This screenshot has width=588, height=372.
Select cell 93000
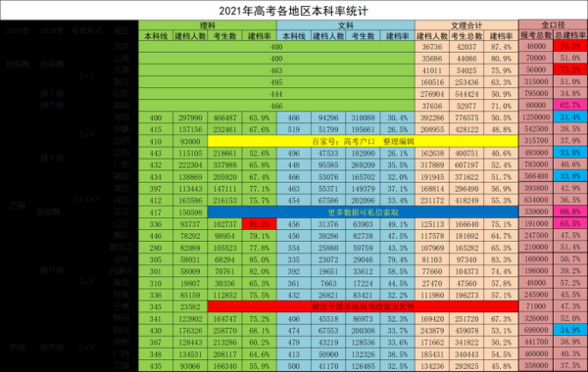point(190,141)
